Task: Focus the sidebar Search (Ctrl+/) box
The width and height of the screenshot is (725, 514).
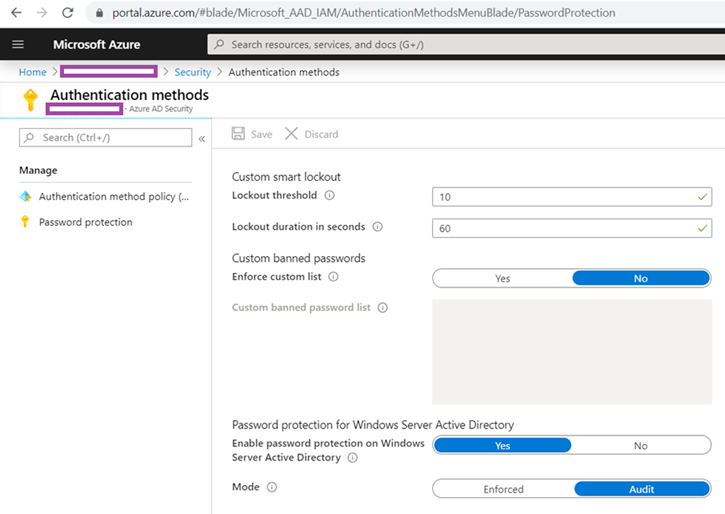Action: [105, 138]
